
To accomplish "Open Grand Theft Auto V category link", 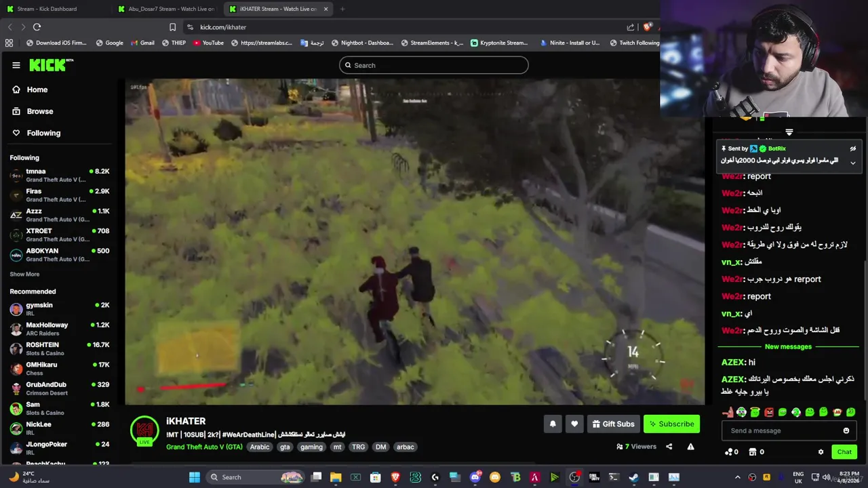I will coord(204,447).
